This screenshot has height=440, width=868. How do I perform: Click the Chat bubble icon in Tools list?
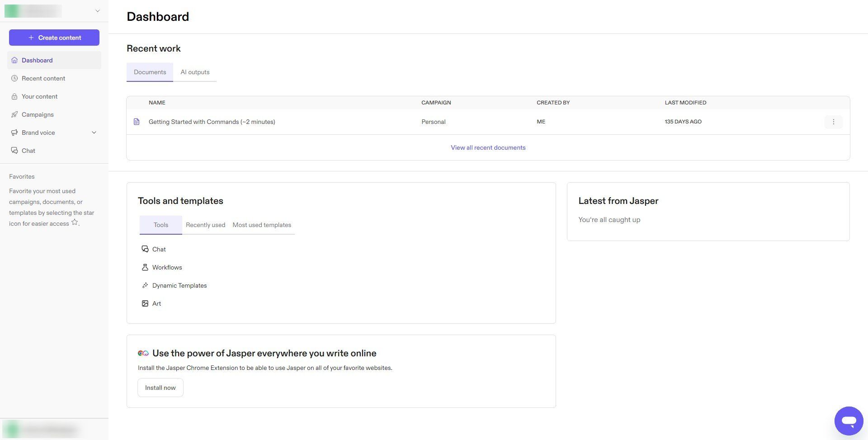pyautogui.click(x=145, y=249)
